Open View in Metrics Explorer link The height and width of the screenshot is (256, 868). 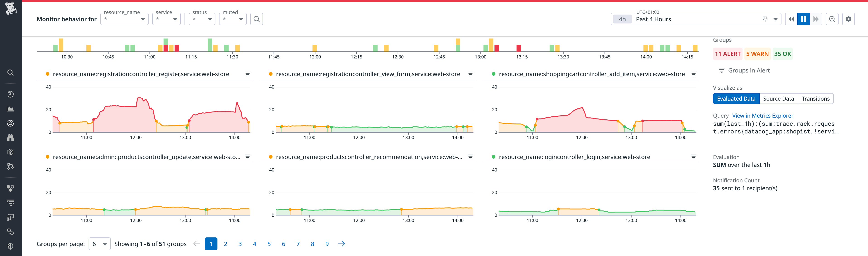[x=762, y=116]
